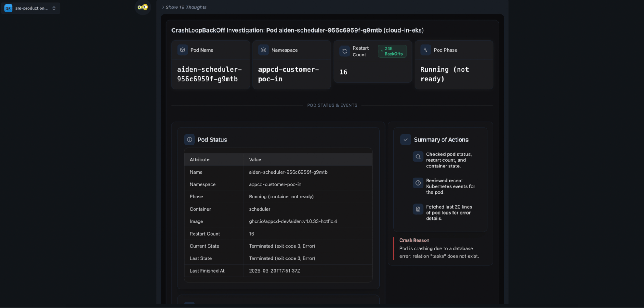Click the crash reason database error text
This screenshot has width=644, height=308.
pyautogui.click(x=439, y=252)
